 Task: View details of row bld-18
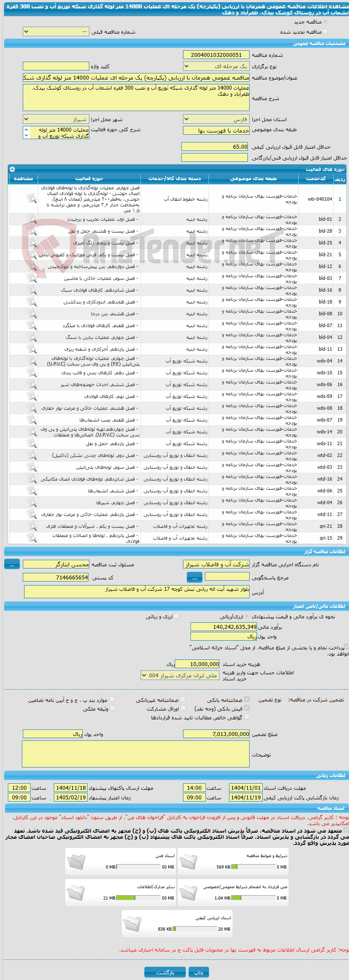click(32, 301)
